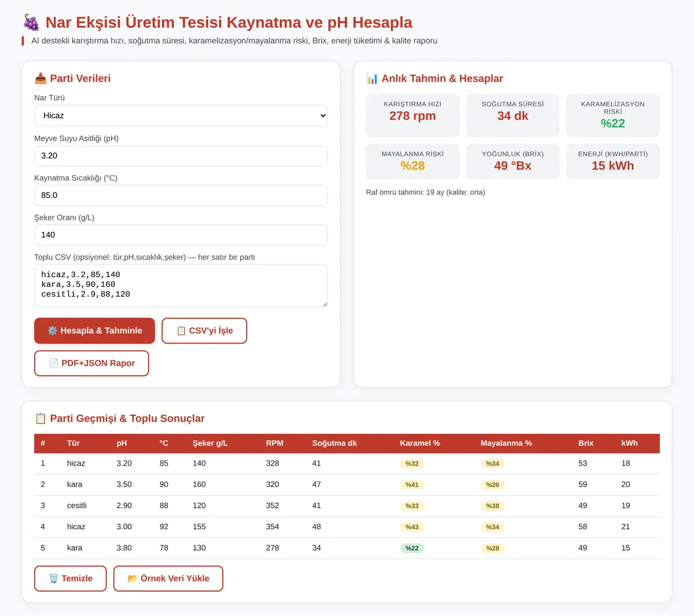
Task: Click into the Kaynatma Sıcaklığı input
Action: (181, 196)
